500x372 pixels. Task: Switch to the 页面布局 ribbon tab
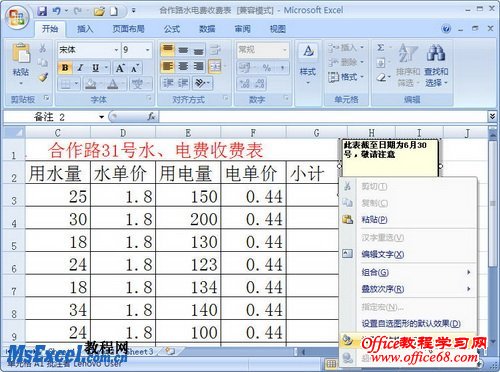pyautogui.click(x=128, y=29)
